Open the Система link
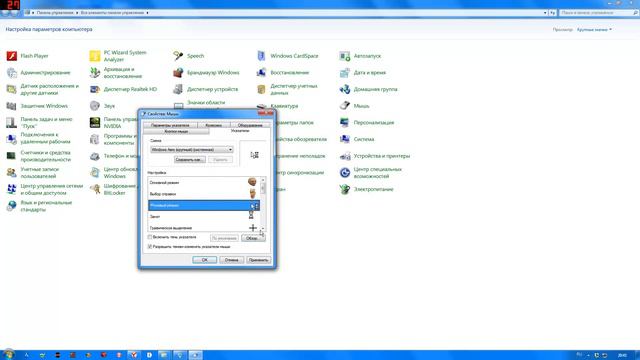Screen dimensions: 640x360 coord(364,139)
